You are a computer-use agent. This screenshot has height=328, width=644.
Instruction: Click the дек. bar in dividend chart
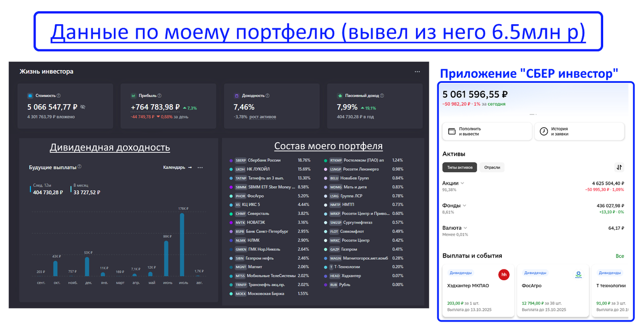tap(87, 267)
